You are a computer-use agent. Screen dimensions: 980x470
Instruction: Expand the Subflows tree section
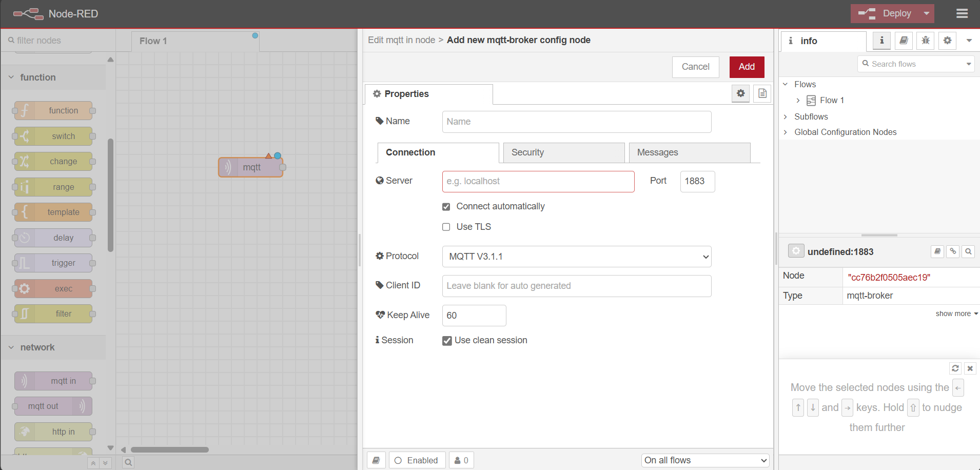pyautogui.click(x=785, y=116)
